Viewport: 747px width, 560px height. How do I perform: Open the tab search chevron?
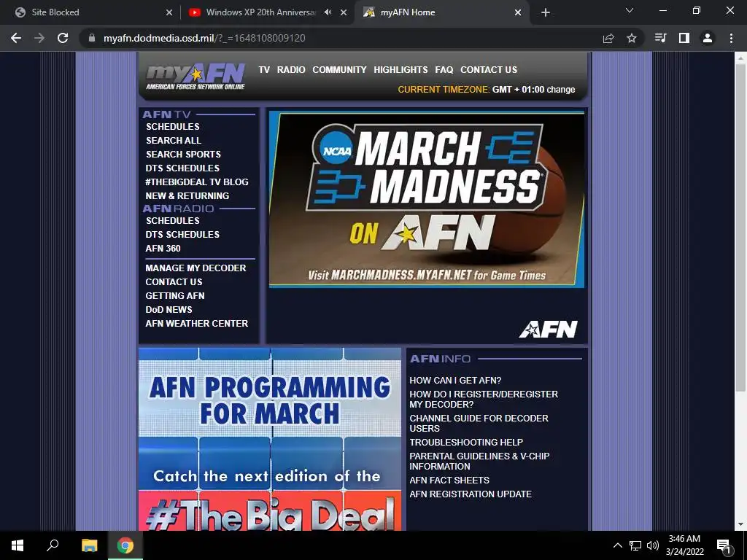(630, 10)
